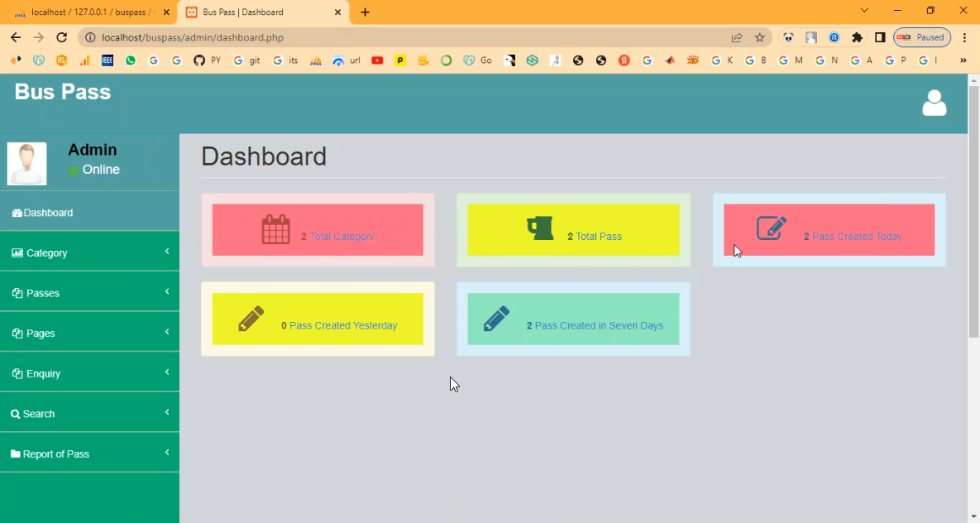Click the blue circled 'a' extension icon
The height and width of the screenshot is (523, 980).
click(x=834, y=37)
